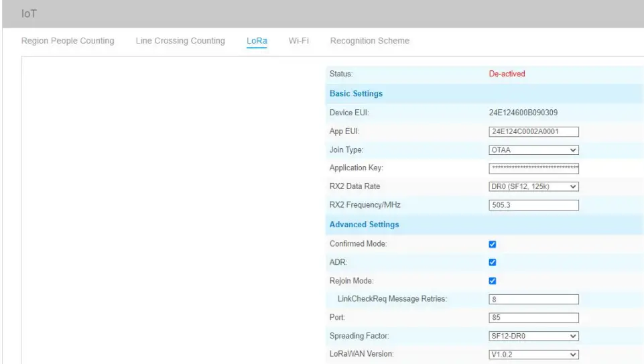Open the Recognition Scheme tab
The height and width of the screenshot is (364, 644).
[370, 41]
